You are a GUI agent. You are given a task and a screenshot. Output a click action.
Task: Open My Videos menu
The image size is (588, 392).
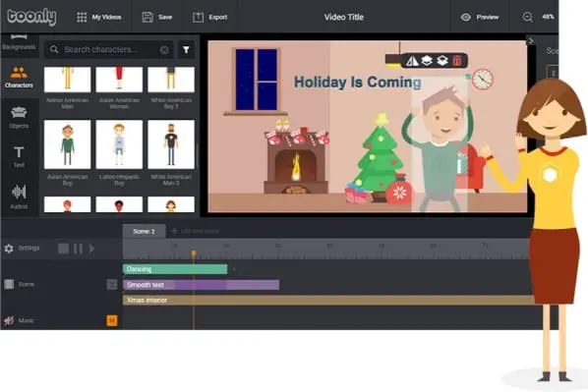point(99,18)
